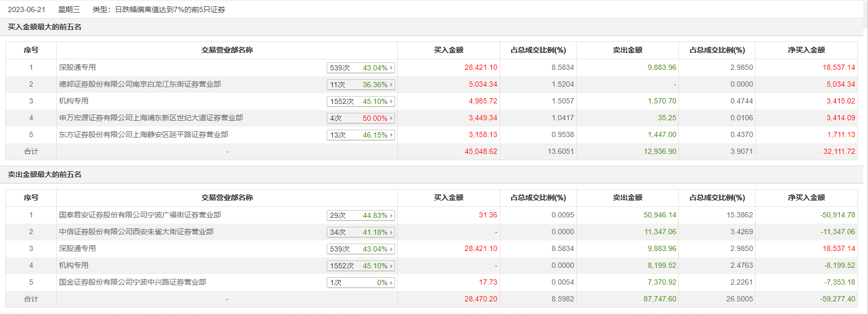Open 中信证券西安朱雀大街证券营业部 link
Viewport: 868px width, 314px height.
pyautogui.click(x=136, y=232)
